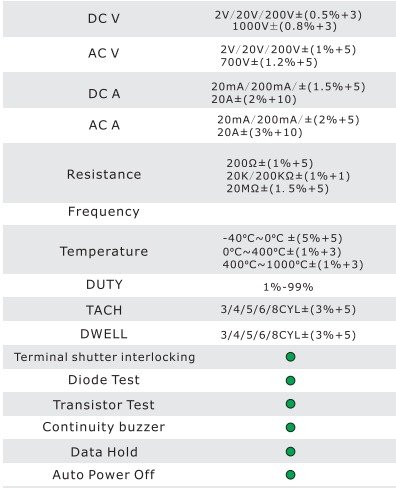Click the 20MΩ±(1.5%+5) resistance value
Screen dimensions: 396x488
278,189
